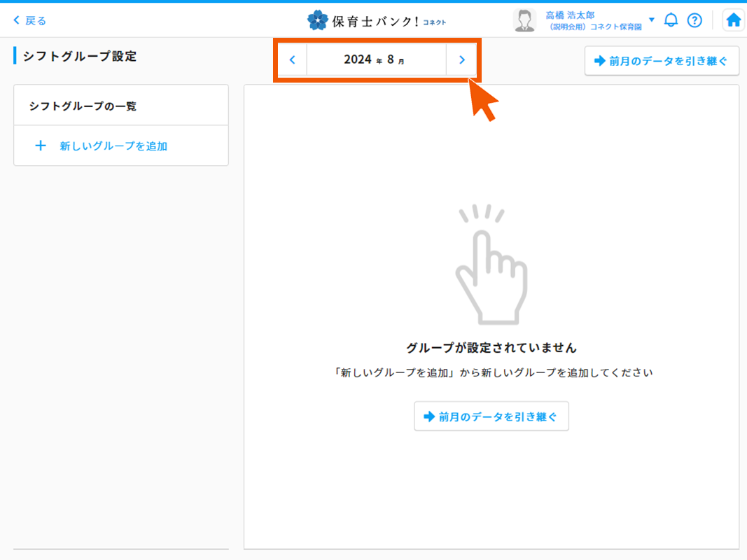Go to the home screen icon

click(732, 19)
